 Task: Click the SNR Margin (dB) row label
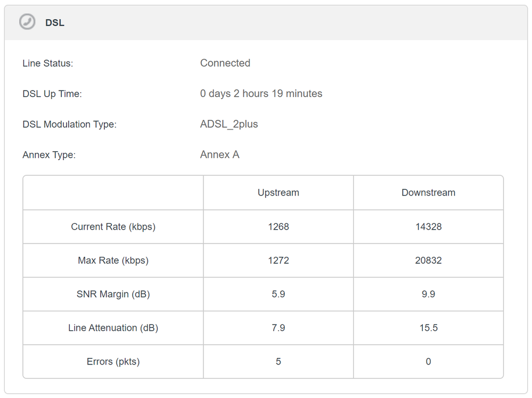coord(113,294)
